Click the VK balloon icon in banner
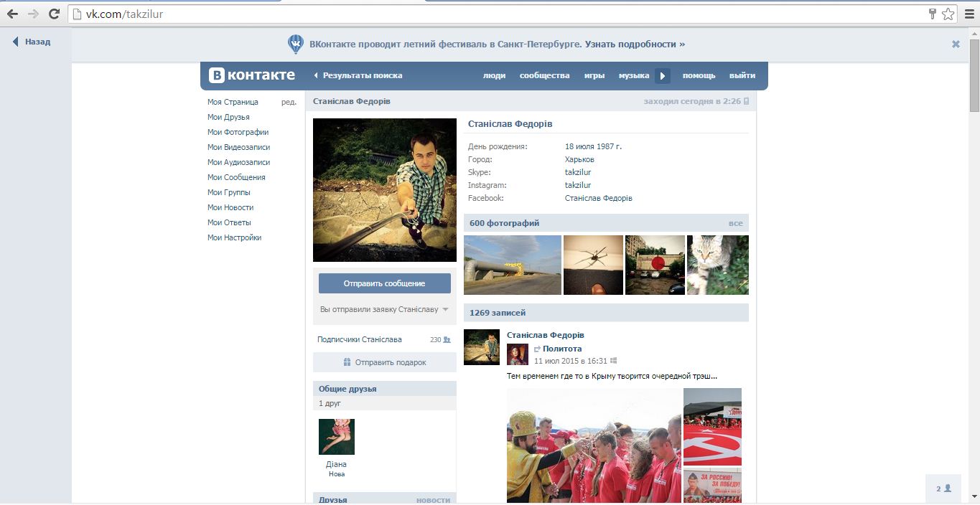The height and width of the screenshot is (505, 980). (x=295, y=44)
